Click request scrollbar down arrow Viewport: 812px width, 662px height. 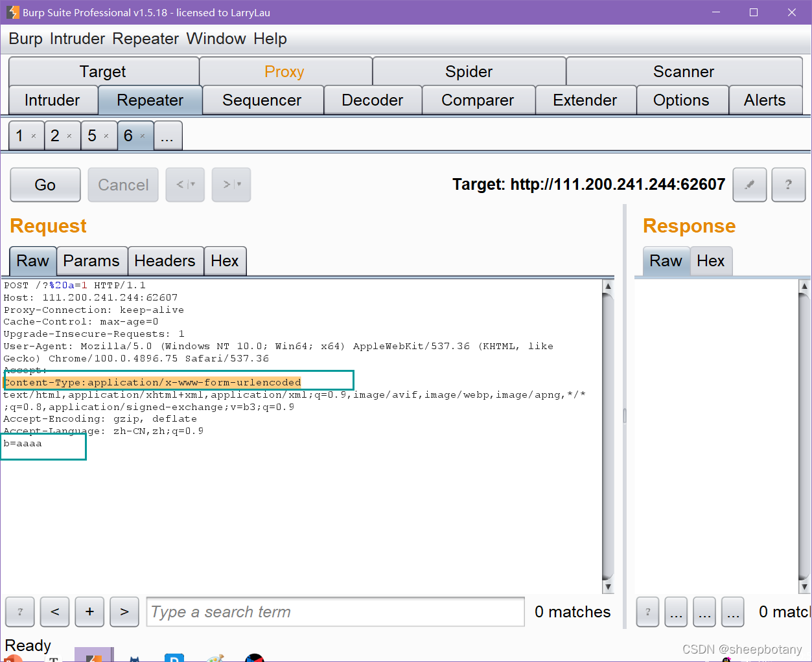tap(608, 587)
